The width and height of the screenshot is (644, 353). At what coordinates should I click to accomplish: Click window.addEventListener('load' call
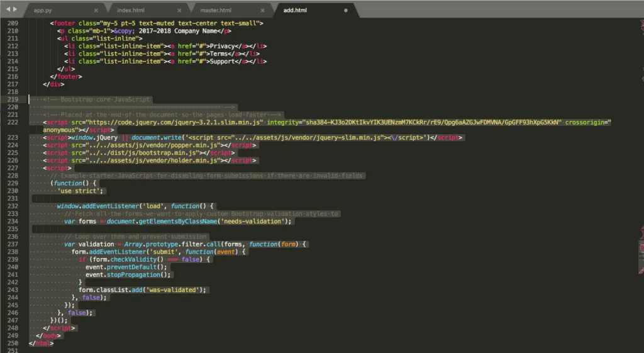111,206
